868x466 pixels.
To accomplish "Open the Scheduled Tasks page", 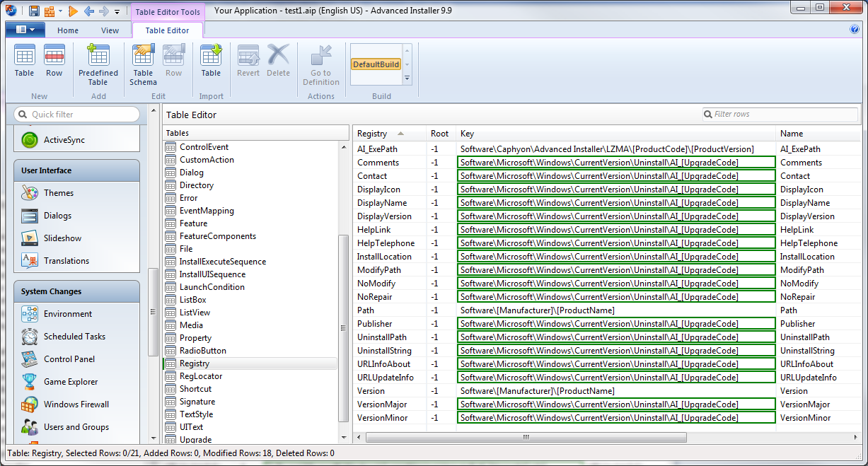I will point(74,337).
